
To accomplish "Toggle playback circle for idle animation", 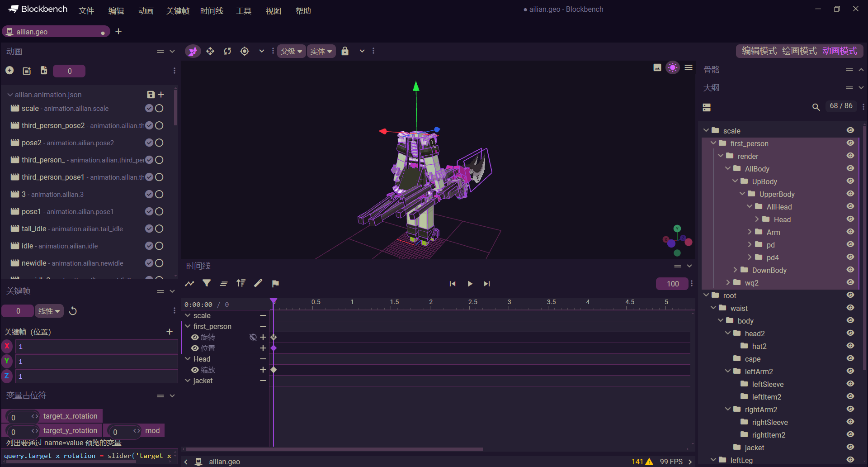I will click(159, 246).
